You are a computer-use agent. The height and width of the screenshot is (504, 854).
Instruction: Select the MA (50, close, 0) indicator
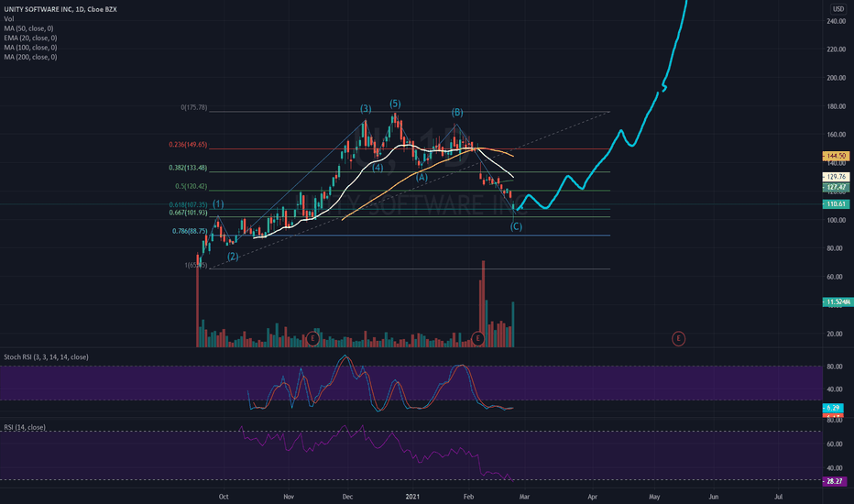(x=28, y=28)
